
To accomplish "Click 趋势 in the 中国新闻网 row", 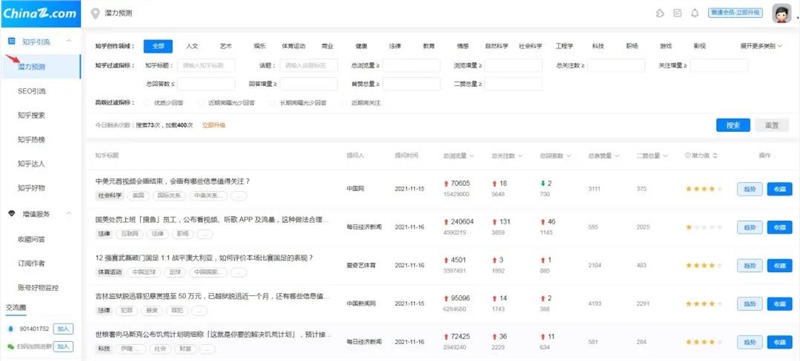I will coord(749,304).
